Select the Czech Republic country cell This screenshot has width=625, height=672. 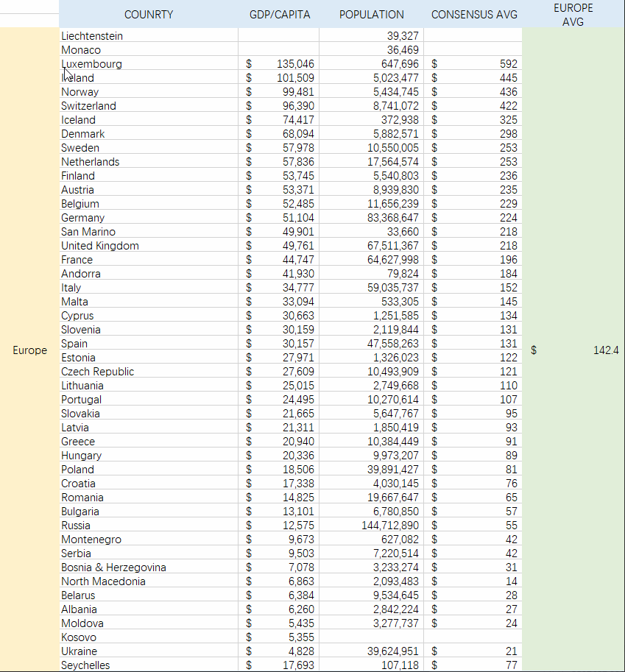[x=148, y=372]
